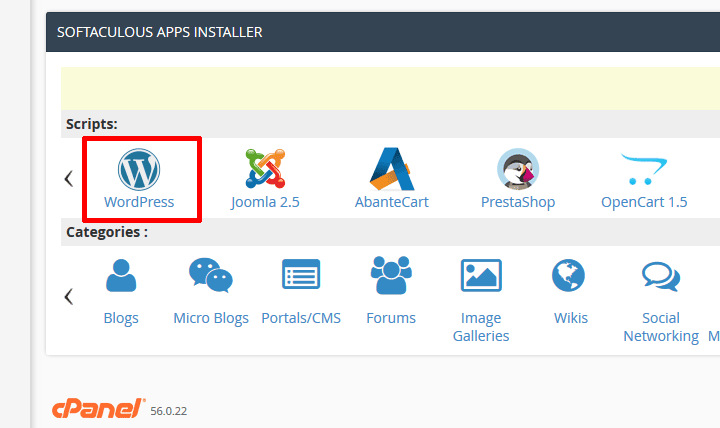This screenshot has width=720, height=428.
Task: Click the Portals/CMS category icon
Action: click(x=301, y=277)
